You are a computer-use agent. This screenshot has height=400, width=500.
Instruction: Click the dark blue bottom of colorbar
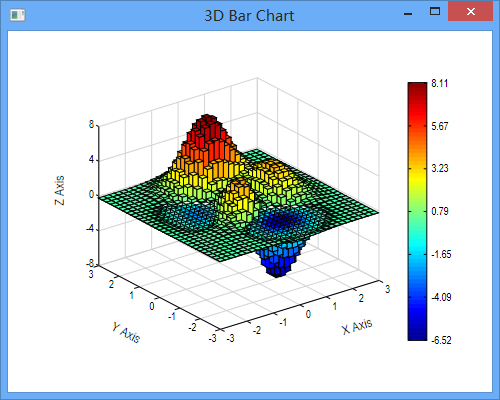click(417, 332)
